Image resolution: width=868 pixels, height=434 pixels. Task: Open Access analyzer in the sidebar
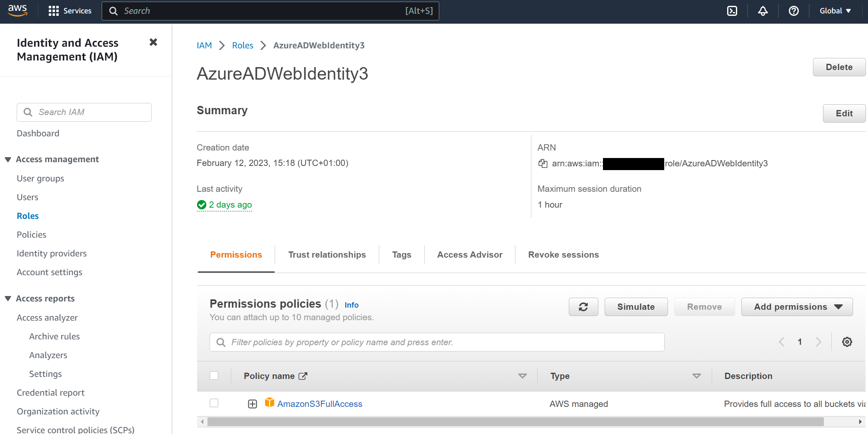47,318
